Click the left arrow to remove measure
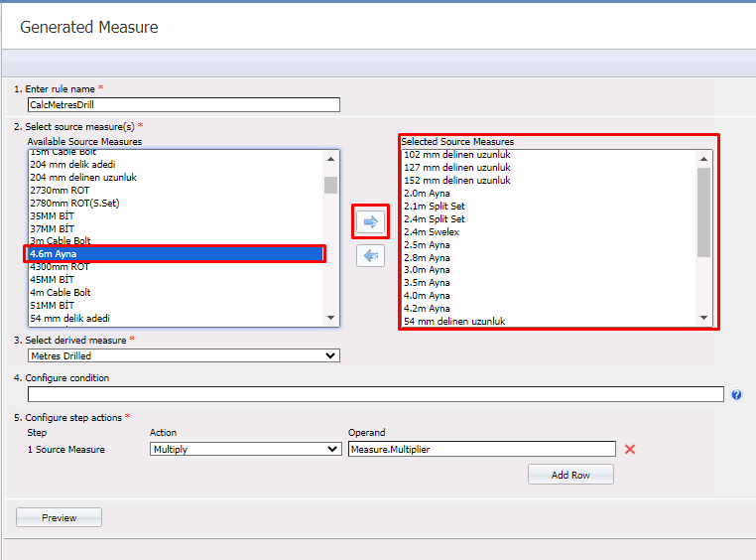 (370, 255)
